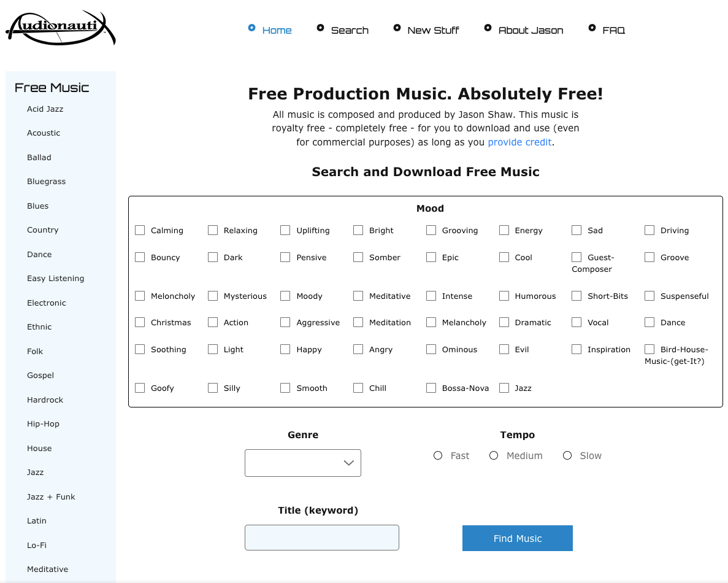This screenshot has height=583, width=728.
Task: Click the bullet icon beside New Stuff
Action: pos(397,28)
